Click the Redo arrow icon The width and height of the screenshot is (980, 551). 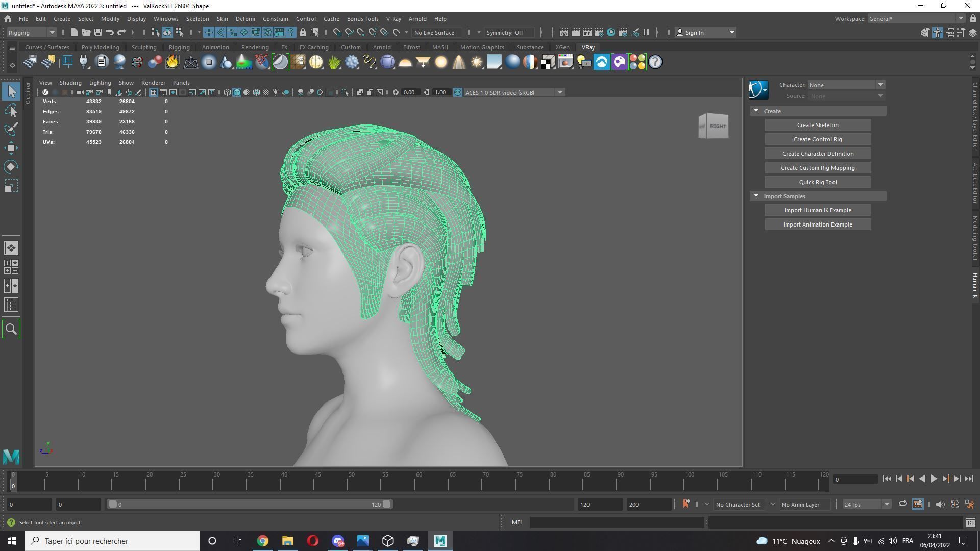(x=121, y=32)
